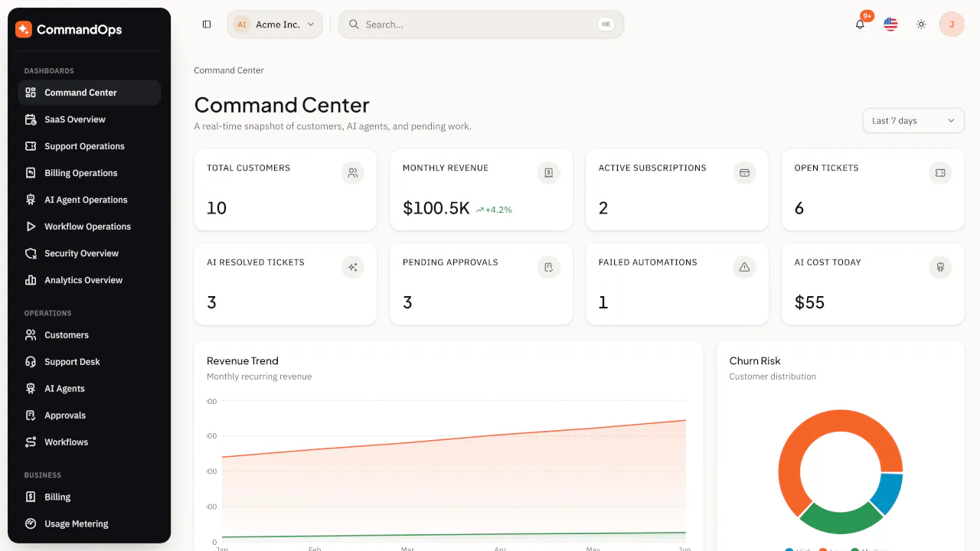The image size is (980, 551).
Task: Click the search magnifier icon
Action: (354, 24)
